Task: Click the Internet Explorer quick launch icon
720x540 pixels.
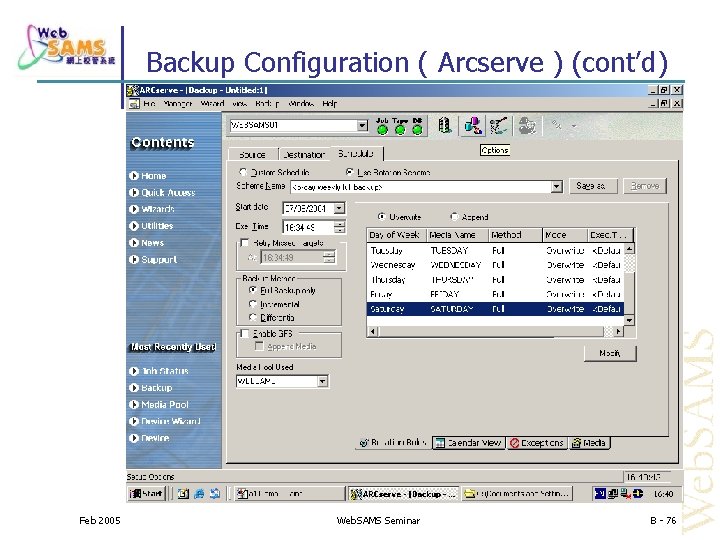Action: click(x=199, y=494)
